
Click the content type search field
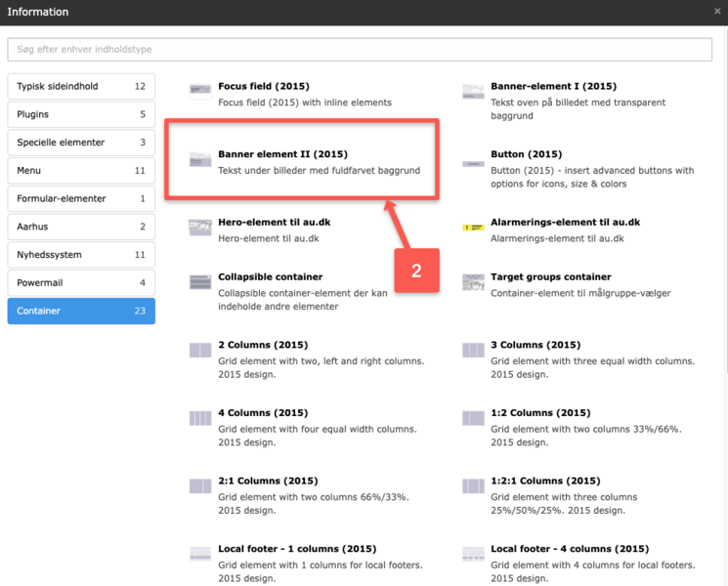[x=360, y=50]
